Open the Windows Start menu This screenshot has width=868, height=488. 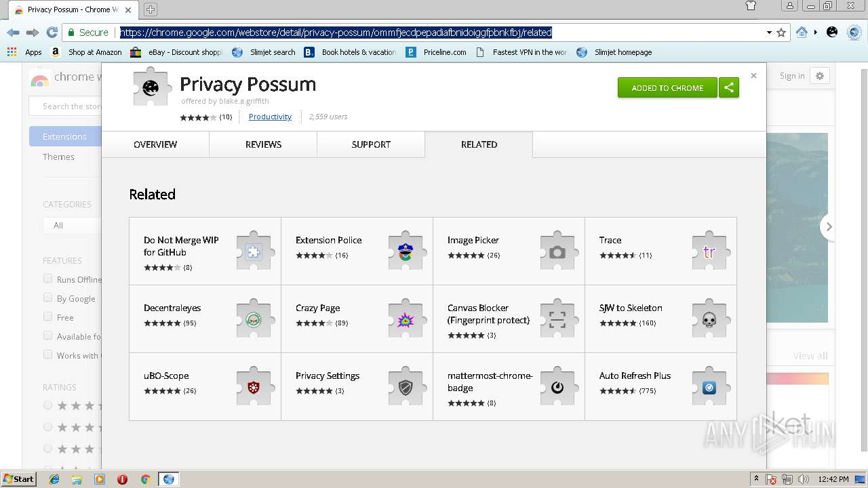point(19,479)
